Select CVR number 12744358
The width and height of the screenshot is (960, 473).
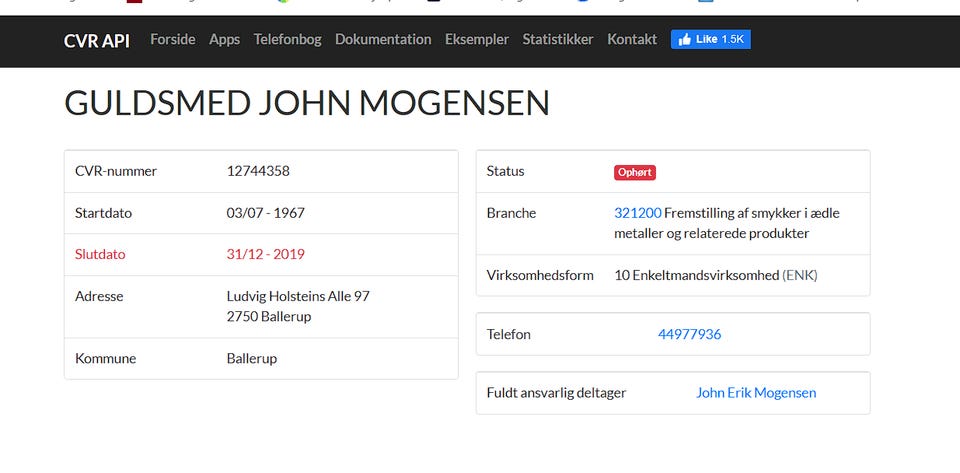[x=258, y=171]
